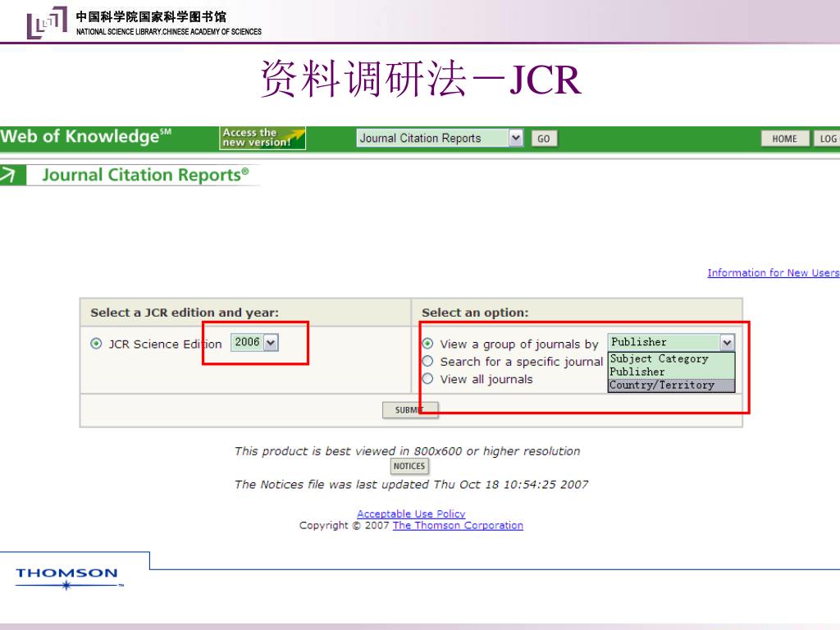This screenshot has height=630, width=840.
Task: Click the NOTICES button
Action: (409, 466)
